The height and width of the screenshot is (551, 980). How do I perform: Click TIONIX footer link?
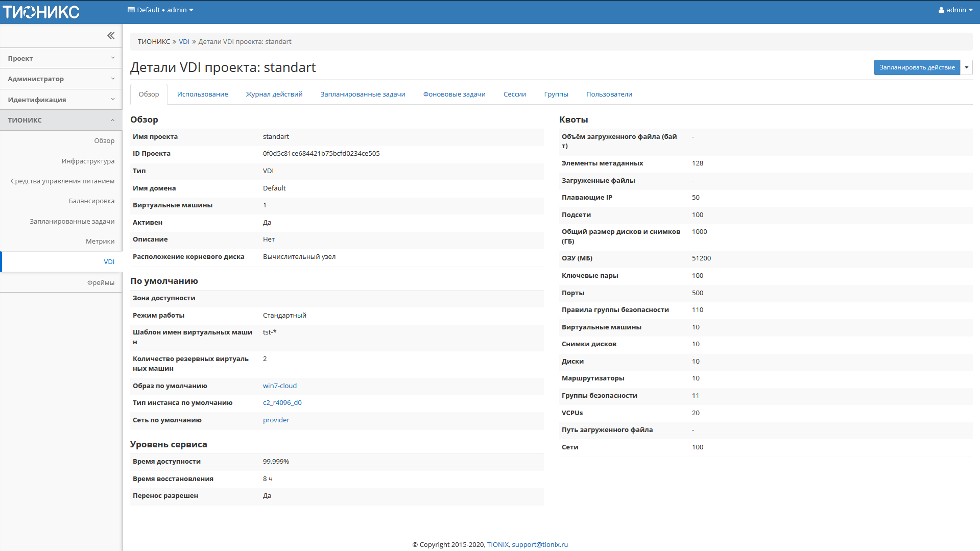point(497,544)
